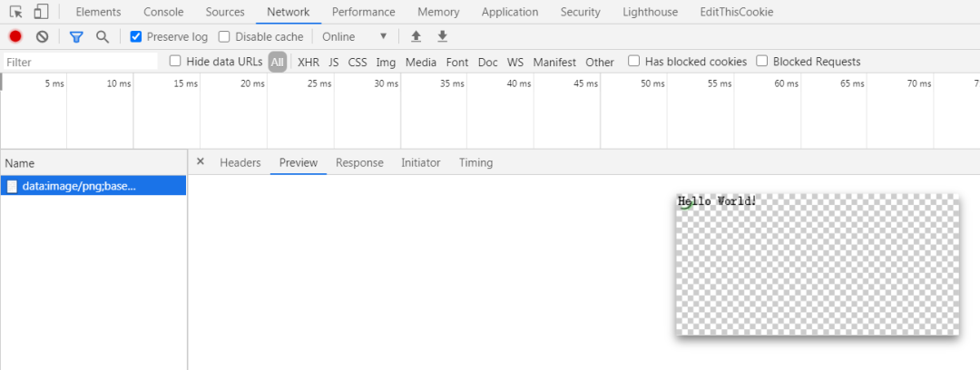Screen dimensions: 980x370
Task: Click the Hello World preview image
Action: [817, 264]
